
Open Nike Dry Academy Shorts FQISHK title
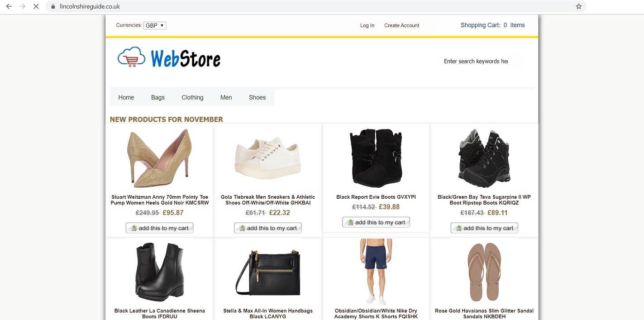click(376, 314)
